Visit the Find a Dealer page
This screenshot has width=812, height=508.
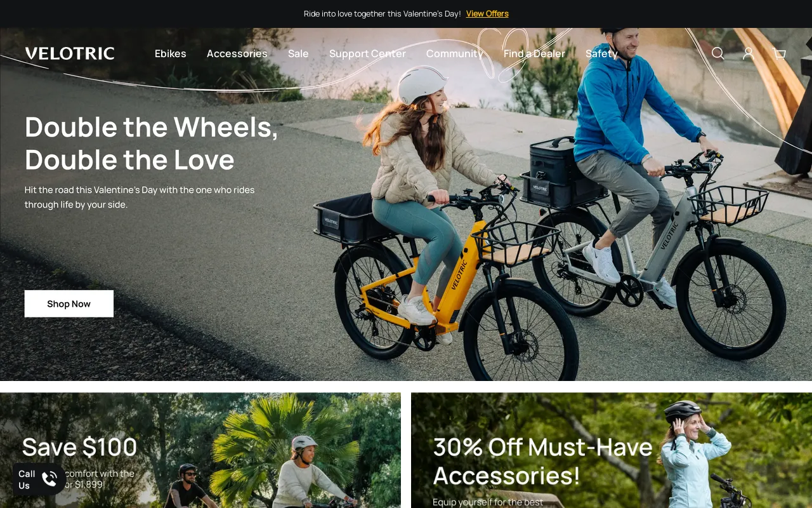point(534,53)
